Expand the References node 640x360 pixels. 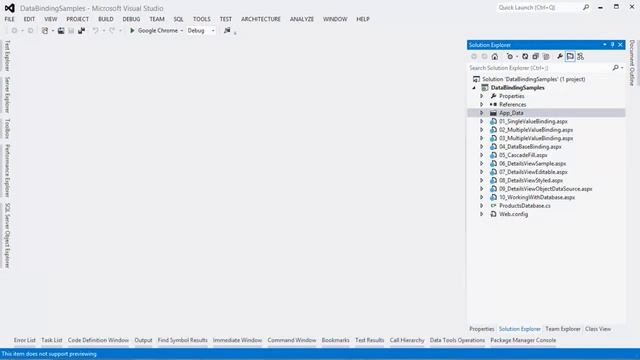pos(482,104)
